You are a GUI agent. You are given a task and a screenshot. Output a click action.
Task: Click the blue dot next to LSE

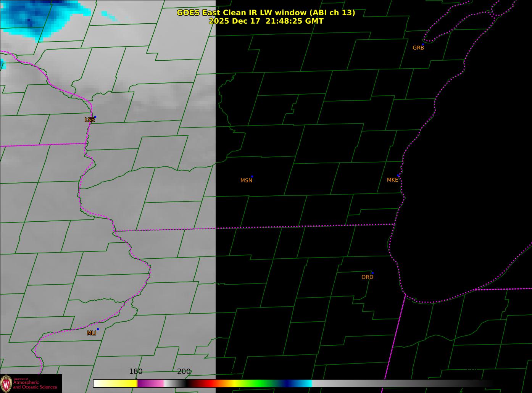click(x=95, y=117)
